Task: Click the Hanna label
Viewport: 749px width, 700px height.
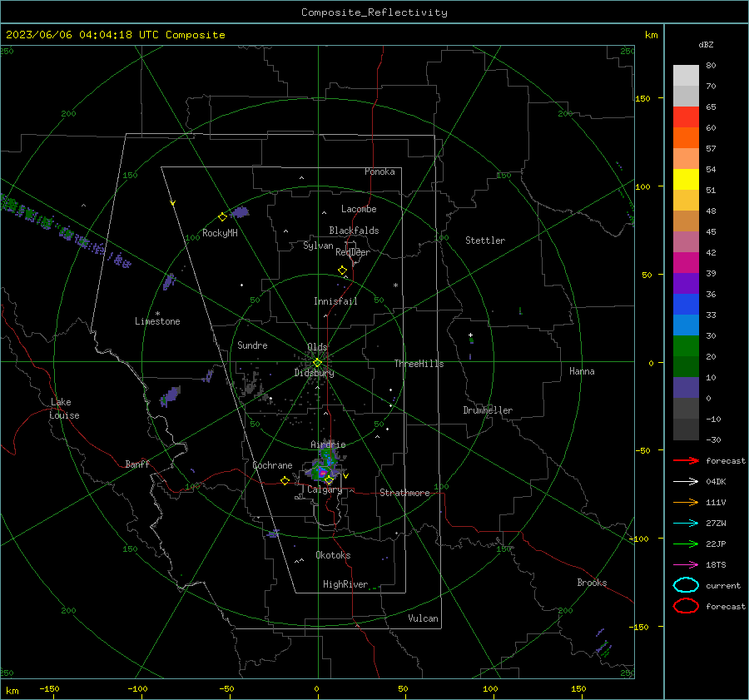Action: (582, 371)
